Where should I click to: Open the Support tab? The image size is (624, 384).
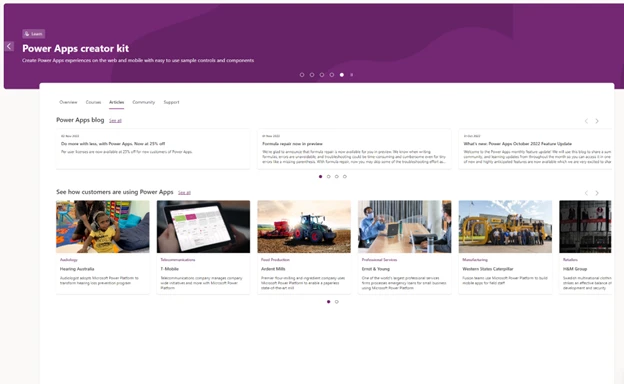(x=172, y=102)
